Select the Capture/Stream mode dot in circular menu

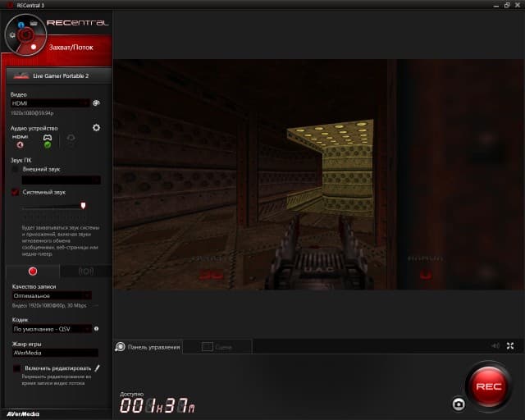coord(34,47)
